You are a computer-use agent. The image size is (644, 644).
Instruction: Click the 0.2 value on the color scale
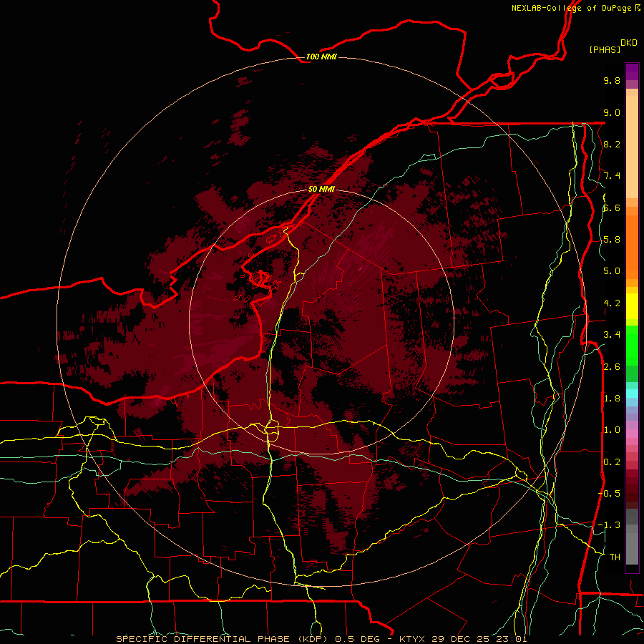pyautogui.click(x=612, y=462)
